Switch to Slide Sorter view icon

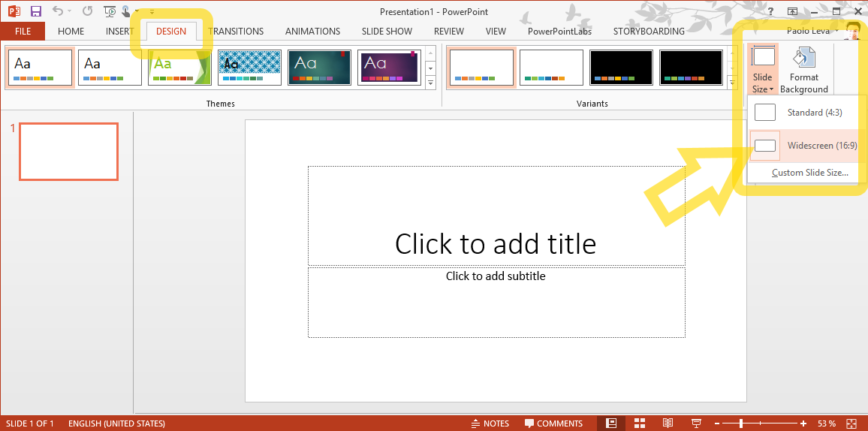point(640,423)
